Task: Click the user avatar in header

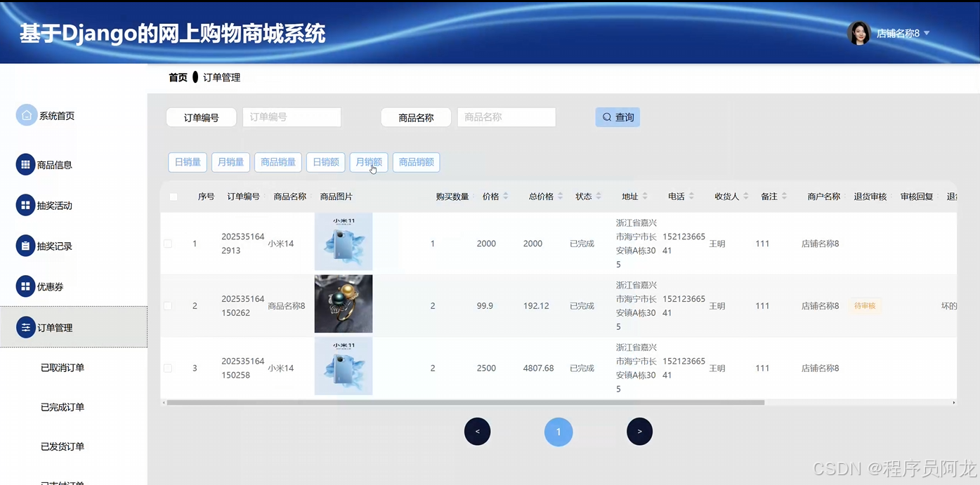Action: [x=859, y=33]
